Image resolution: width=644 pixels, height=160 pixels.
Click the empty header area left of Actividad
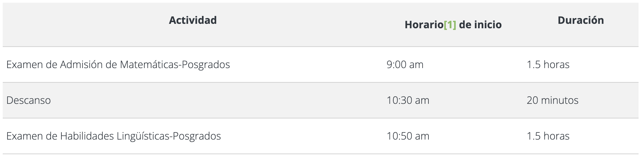pos(68,24)
